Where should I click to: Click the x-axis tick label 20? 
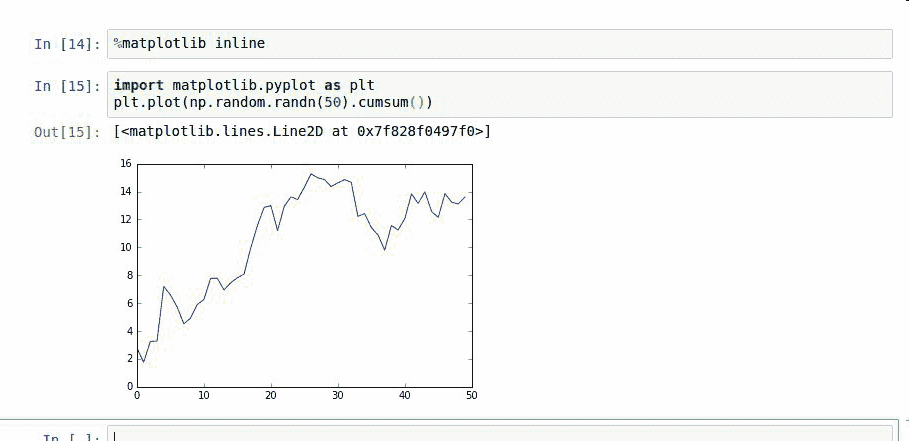click(x=270, y=395)
